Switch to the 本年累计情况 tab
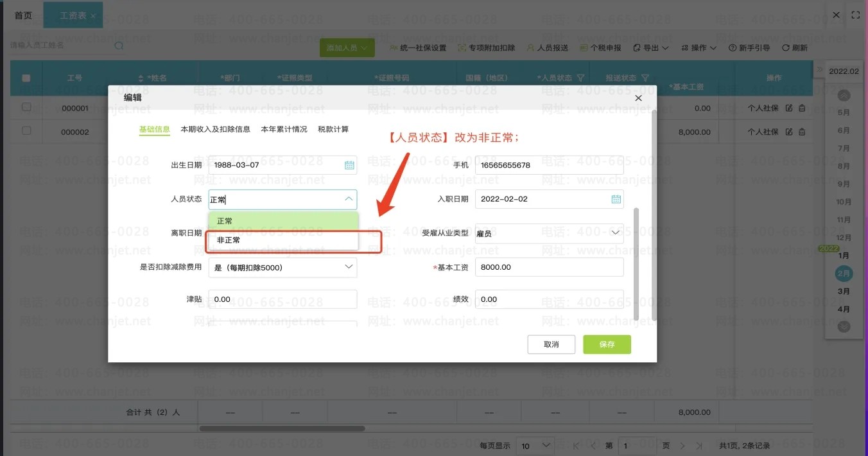The height and width of the screenshot is (456, 868). 284,130
